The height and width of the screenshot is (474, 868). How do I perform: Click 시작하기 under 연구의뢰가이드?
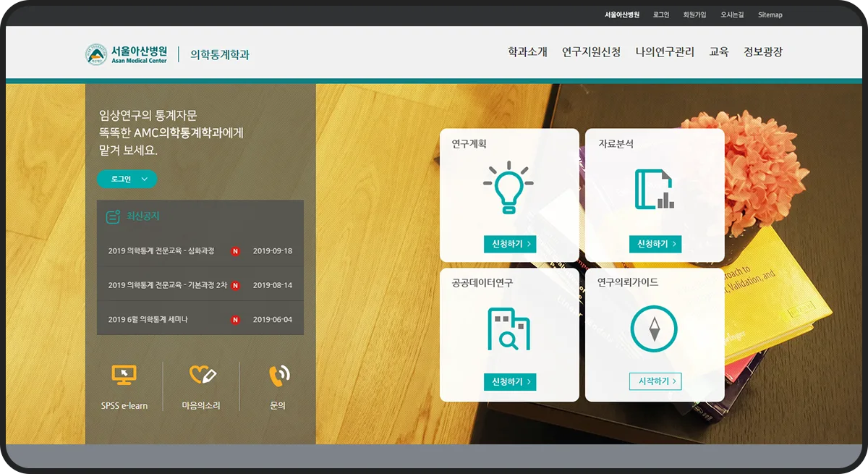pos(655,381)
